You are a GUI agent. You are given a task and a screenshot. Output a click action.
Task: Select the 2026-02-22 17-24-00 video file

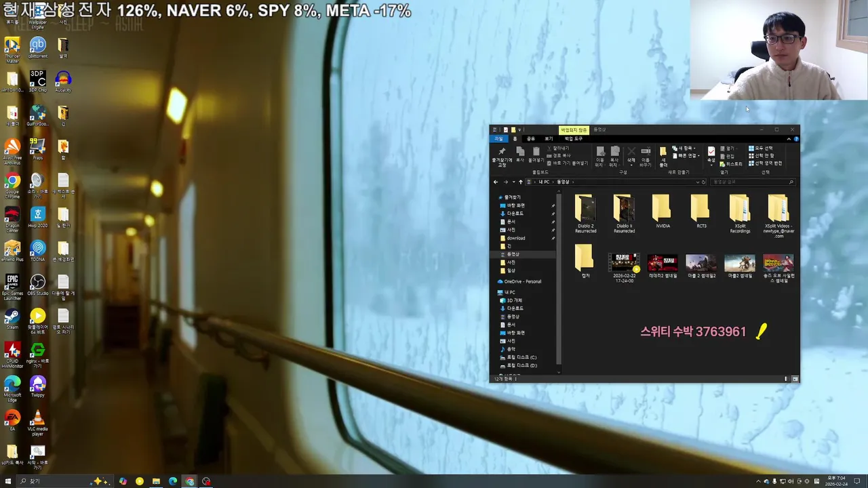pyautogui.click(x=624, y=268)
